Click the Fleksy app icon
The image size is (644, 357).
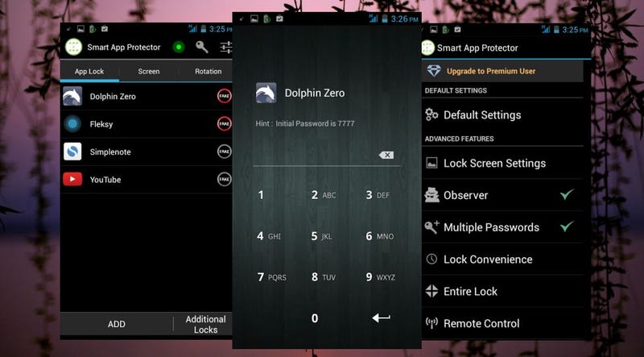click(x=72, y=124)
